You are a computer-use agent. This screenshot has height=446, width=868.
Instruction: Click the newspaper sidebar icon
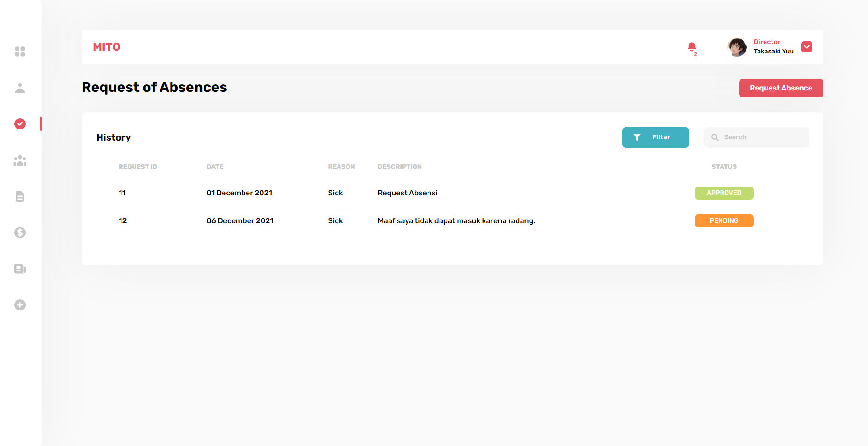coord(20,269)
